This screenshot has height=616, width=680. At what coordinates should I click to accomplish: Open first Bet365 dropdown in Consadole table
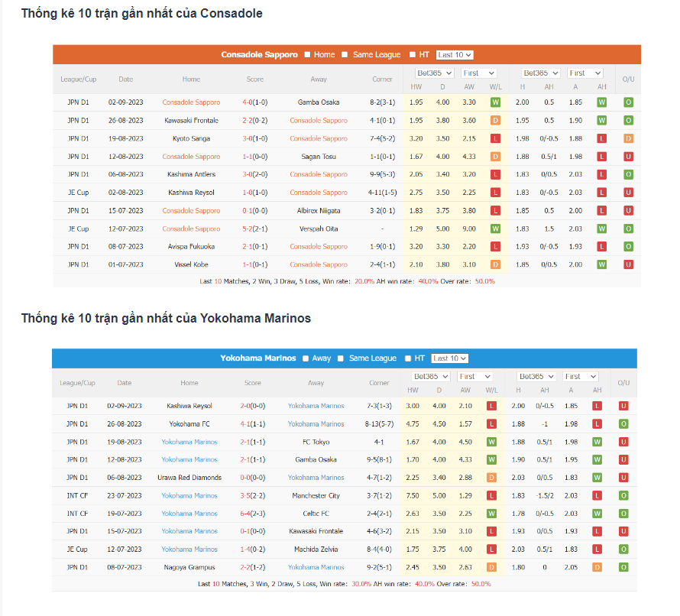click(434, 73)
